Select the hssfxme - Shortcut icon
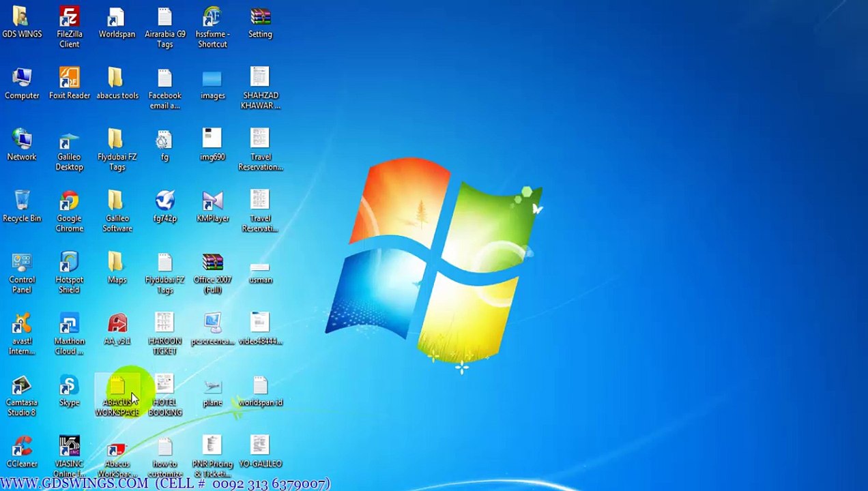 tap(212, 27)
